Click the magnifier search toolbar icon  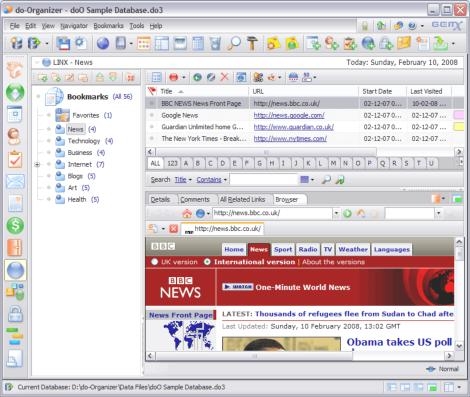234,43
